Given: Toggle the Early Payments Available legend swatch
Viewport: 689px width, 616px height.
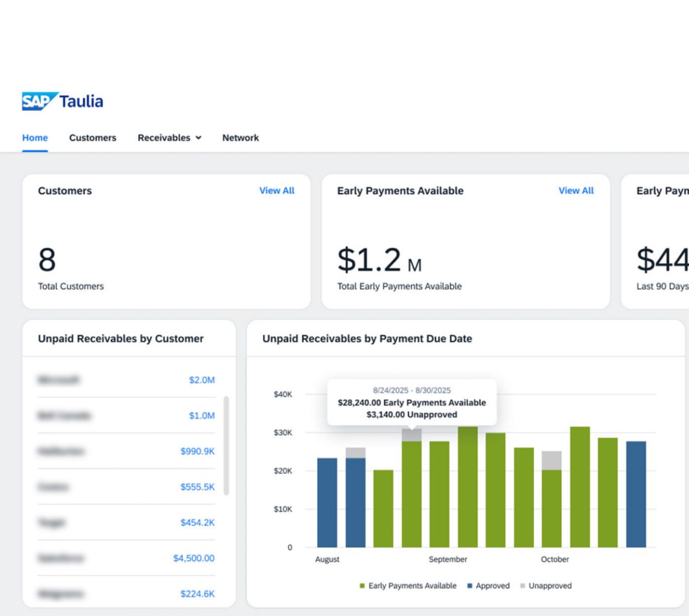Looking at the screenshot, I should point(362,586).
